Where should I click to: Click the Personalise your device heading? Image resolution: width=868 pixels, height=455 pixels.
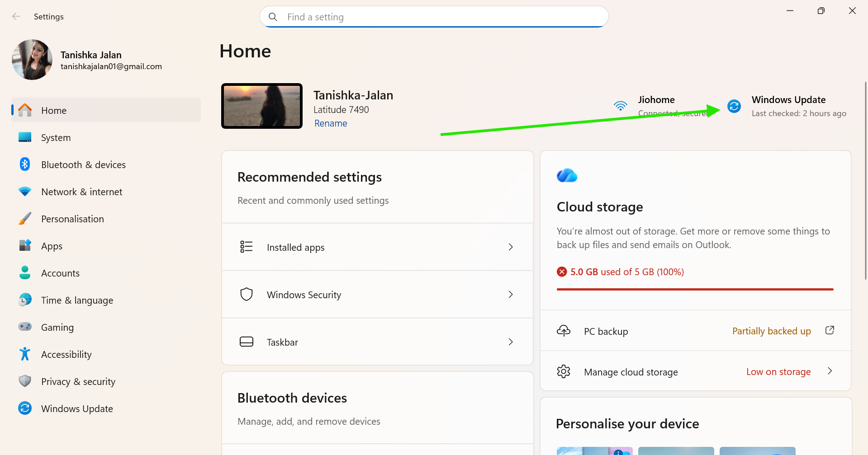627,424
